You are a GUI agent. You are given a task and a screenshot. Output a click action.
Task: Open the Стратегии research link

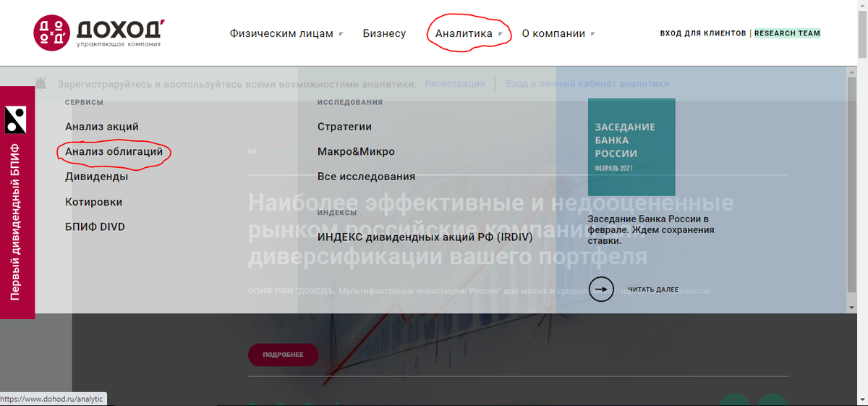tap(344, 127)
